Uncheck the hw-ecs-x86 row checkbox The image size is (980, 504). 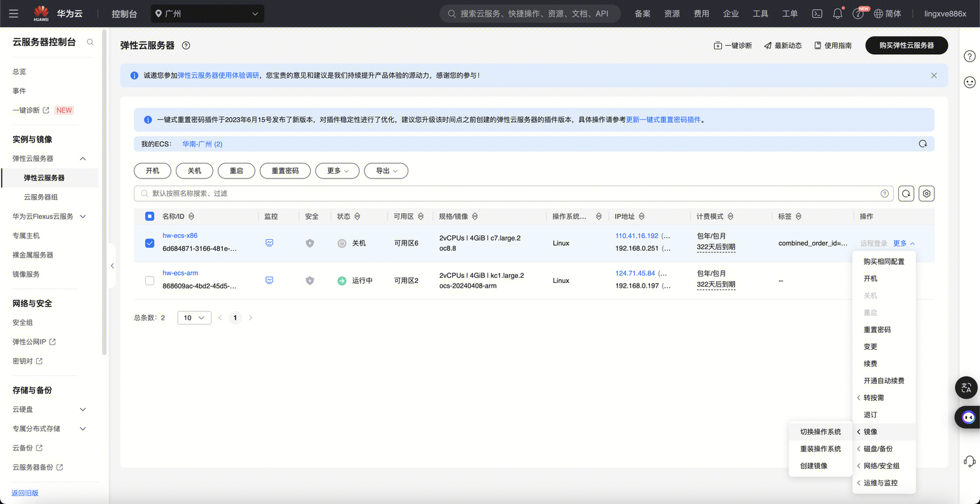click(x=150, y=243)
